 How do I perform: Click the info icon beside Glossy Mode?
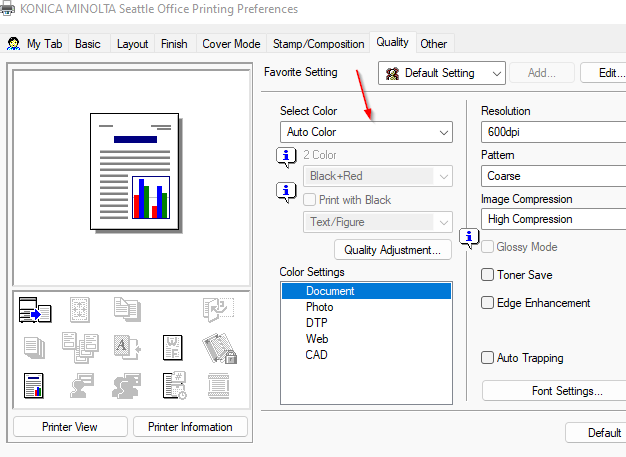click(x=469, y=238)
